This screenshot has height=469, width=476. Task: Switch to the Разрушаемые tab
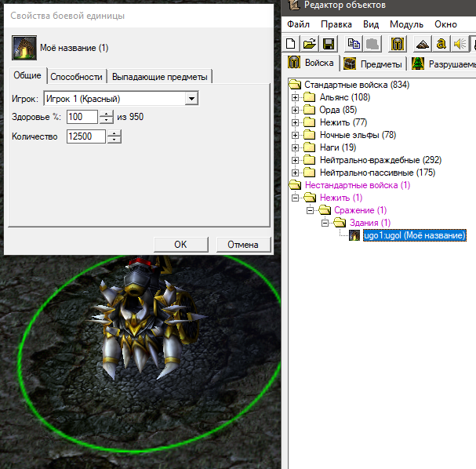[x=443, y=64]
